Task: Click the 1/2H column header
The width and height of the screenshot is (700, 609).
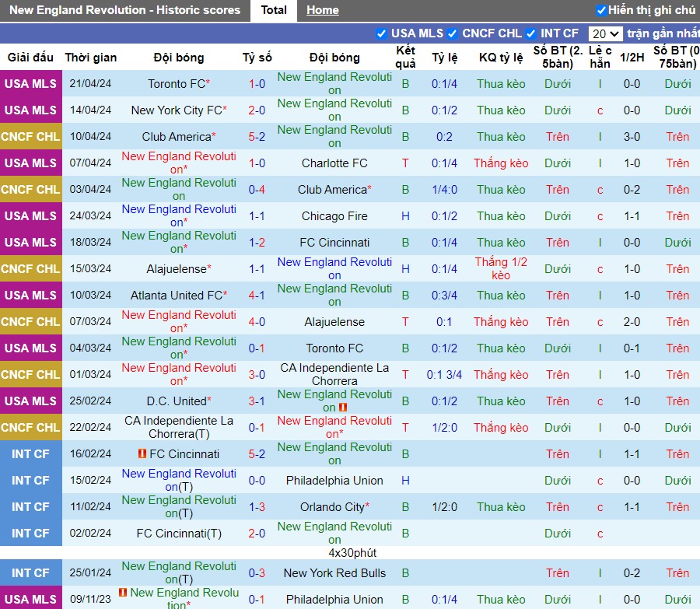Action: (632, 57)
